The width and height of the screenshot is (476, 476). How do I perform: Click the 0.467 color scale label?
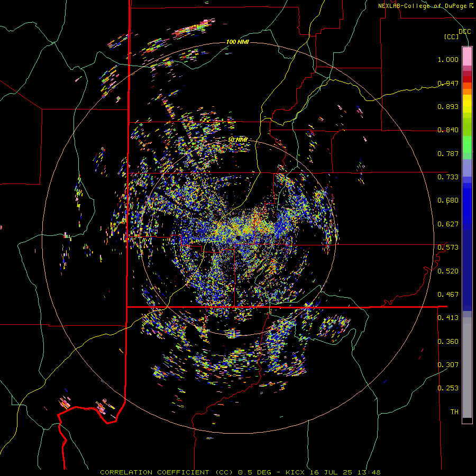point(448,294)
